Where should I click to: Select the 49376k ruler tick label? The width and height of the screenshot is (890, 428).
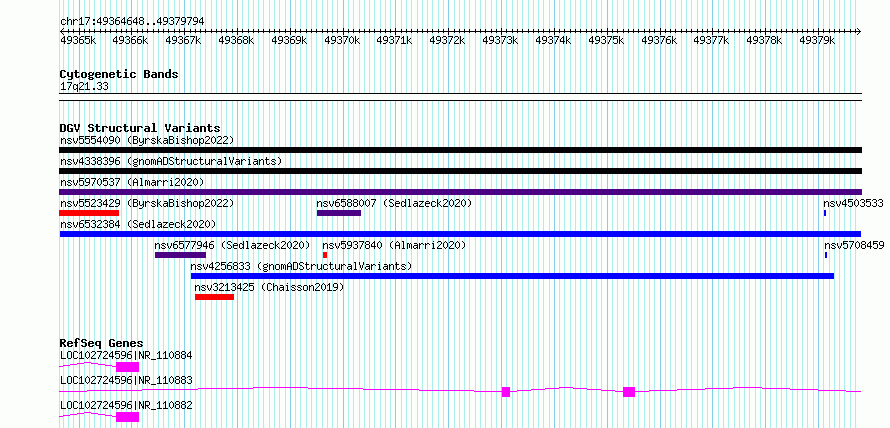point(659,40)
